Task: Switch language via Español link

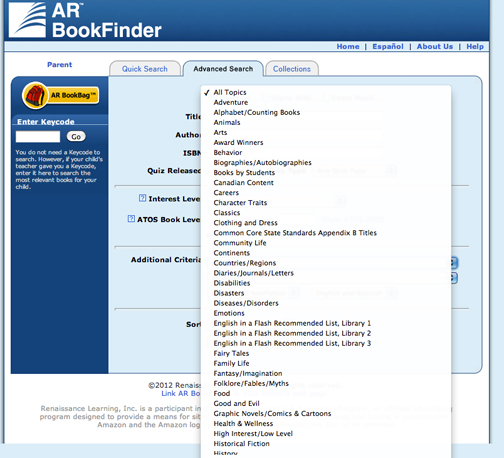Action: click(388, 46)
